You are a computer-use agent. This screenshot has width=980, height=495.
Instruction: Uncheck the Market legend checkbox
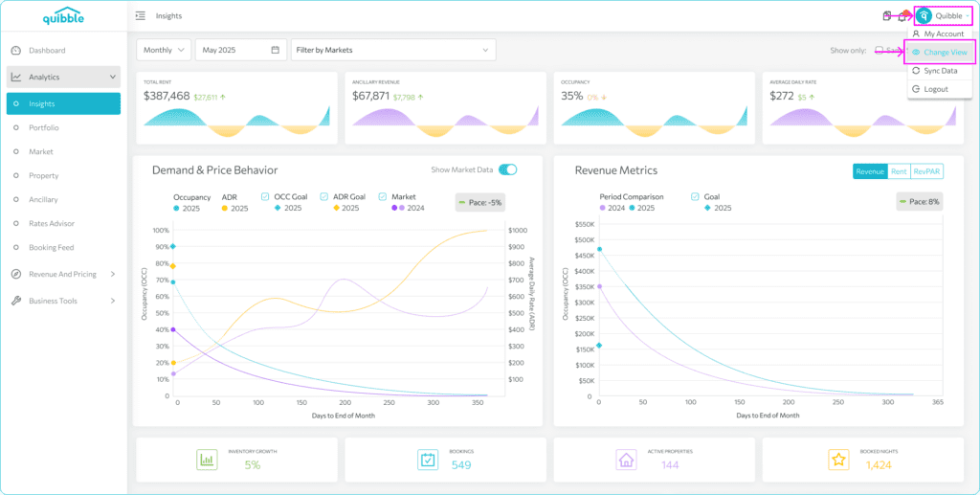(383, 196)
